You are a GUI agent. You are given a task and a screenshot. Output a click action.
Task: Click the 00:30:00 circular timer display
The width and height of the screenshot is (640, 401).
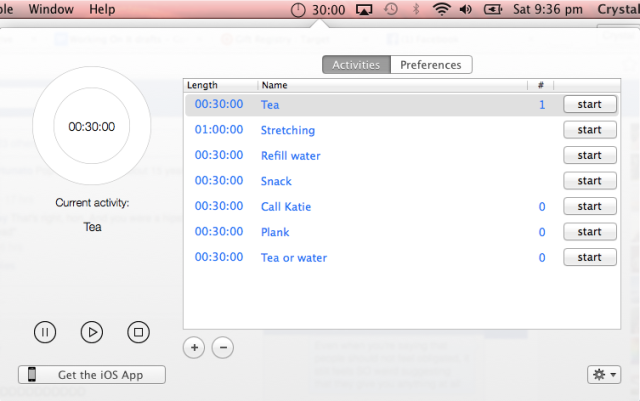[92, 127]
